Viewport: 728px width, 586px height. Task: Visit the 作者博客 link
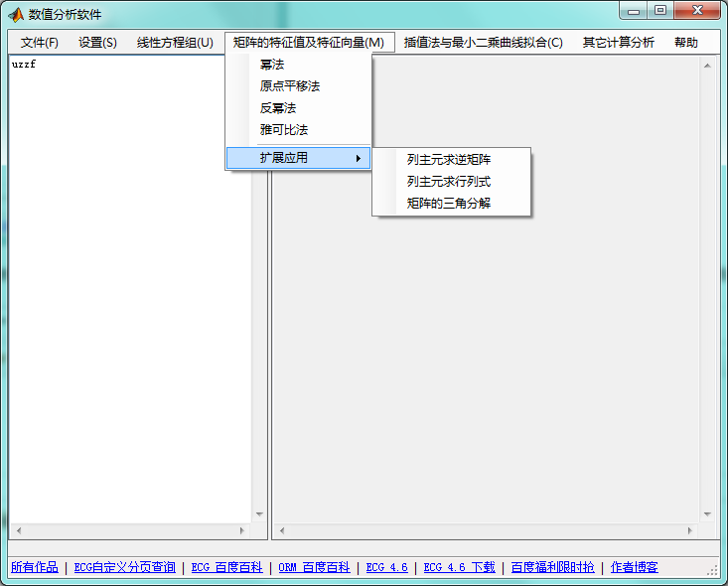click(x=635, y=567)
